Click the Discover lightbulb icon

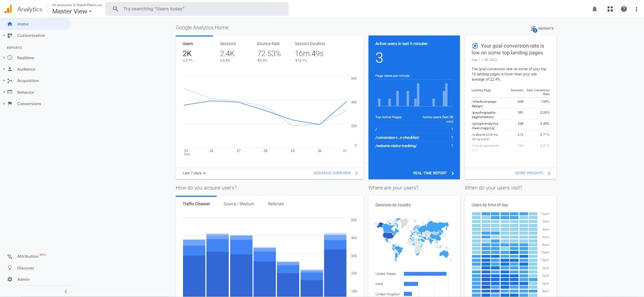click(10, 268)
